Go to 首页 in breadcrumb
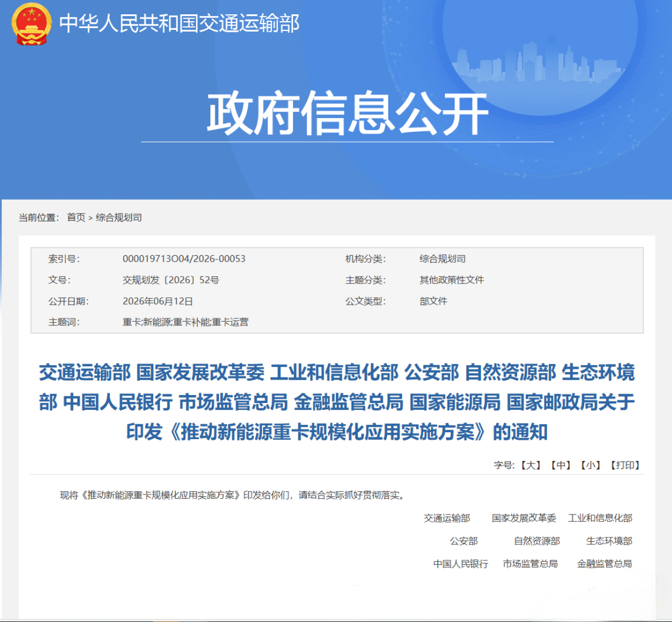The image size is (672, 622). pyautogui.click(x=76, y=218)
